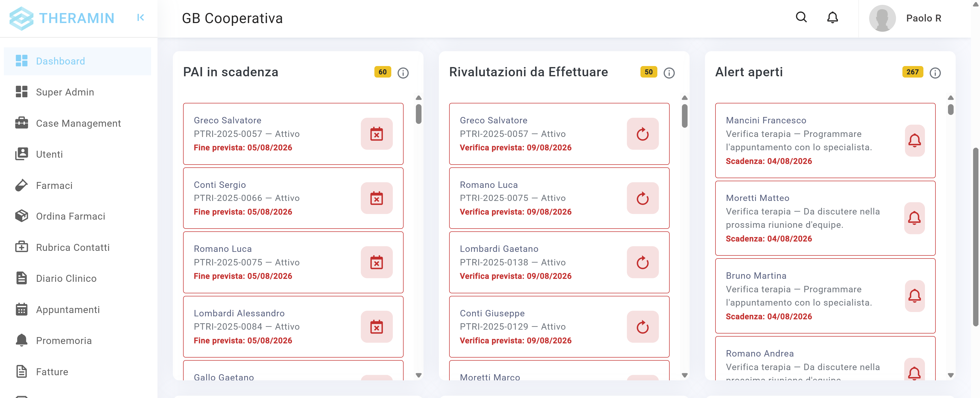
Task: Click the Theramin logo
Action: point(62,18)
